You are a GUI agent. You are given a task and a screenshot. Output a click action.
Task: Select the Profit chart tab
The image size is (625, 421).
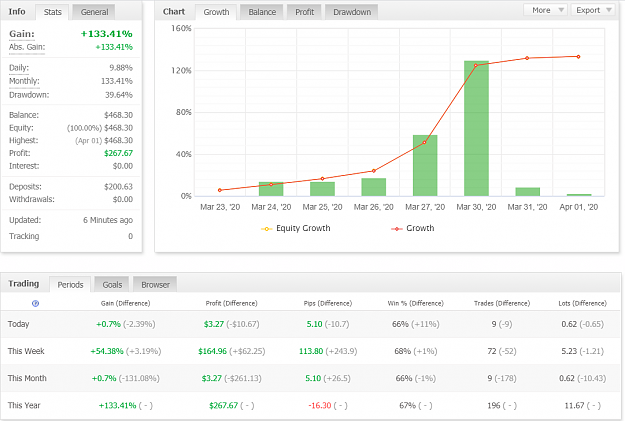click(x=305, y=12)
